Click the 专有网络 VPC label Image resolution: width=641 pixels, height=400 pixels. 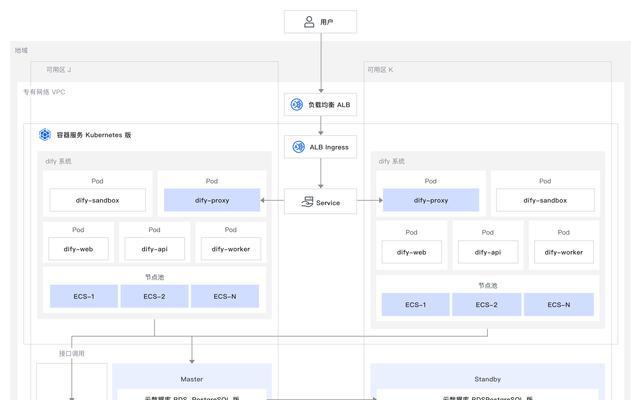coord(44,92)
